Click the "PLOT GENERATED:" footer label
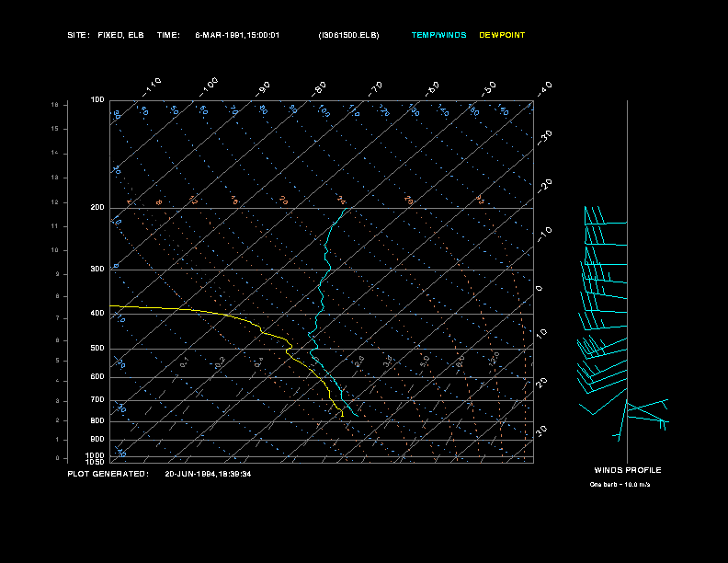The width and height of the screenshot is (728, 563). 108,474
